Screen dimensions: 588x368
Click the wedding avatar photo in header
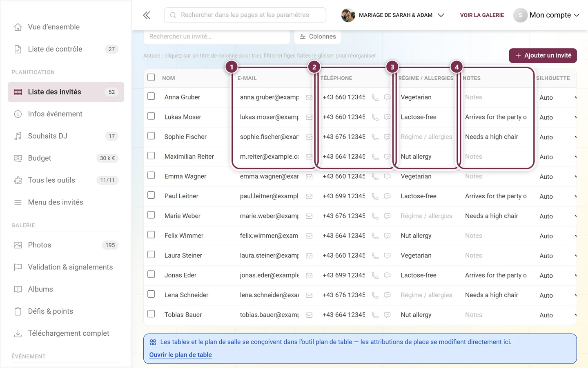coord(348,15)
